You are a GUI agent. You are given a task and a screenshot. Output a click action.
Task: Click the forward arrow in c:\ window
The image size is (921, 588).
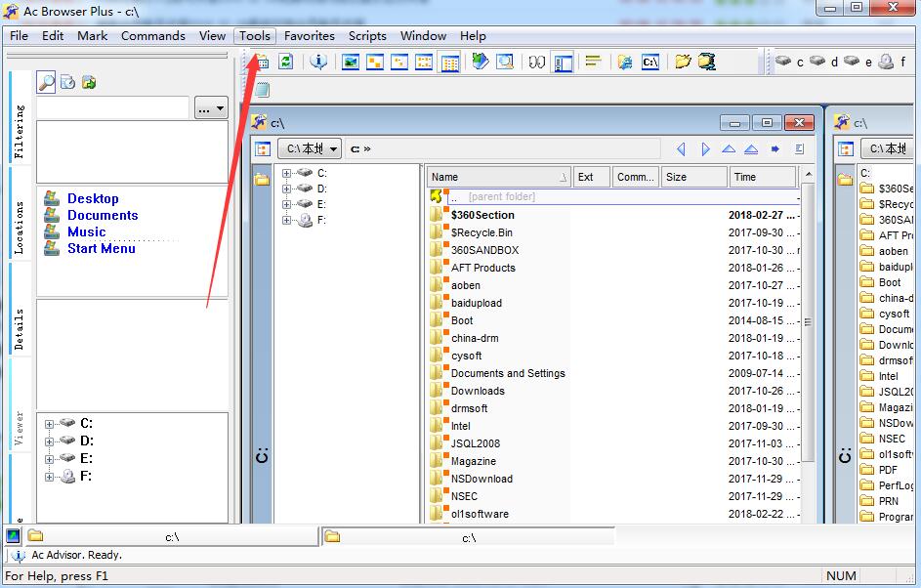click(x=705, y=149)
